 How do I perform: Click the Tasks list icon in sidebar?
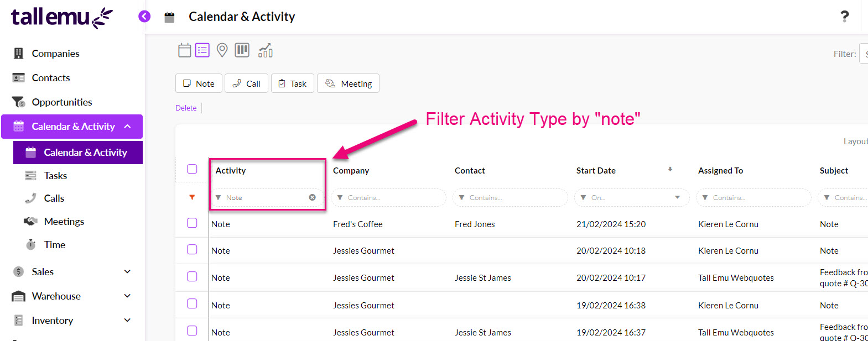(30, 176)
